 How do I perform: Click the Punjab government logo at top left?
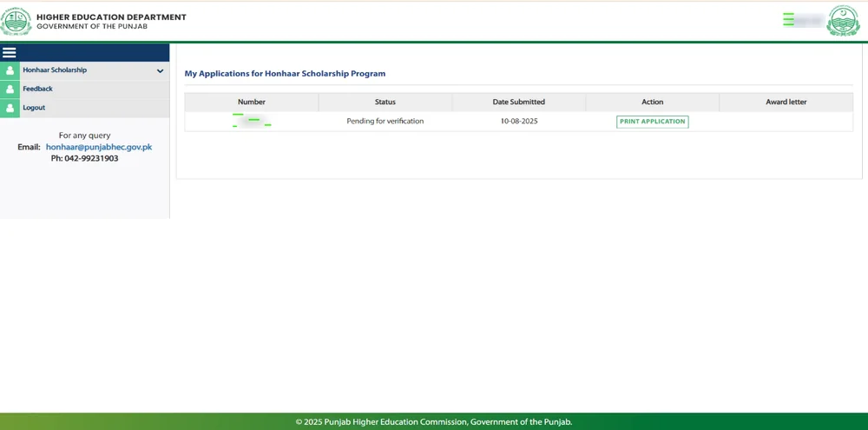point(16,22)
